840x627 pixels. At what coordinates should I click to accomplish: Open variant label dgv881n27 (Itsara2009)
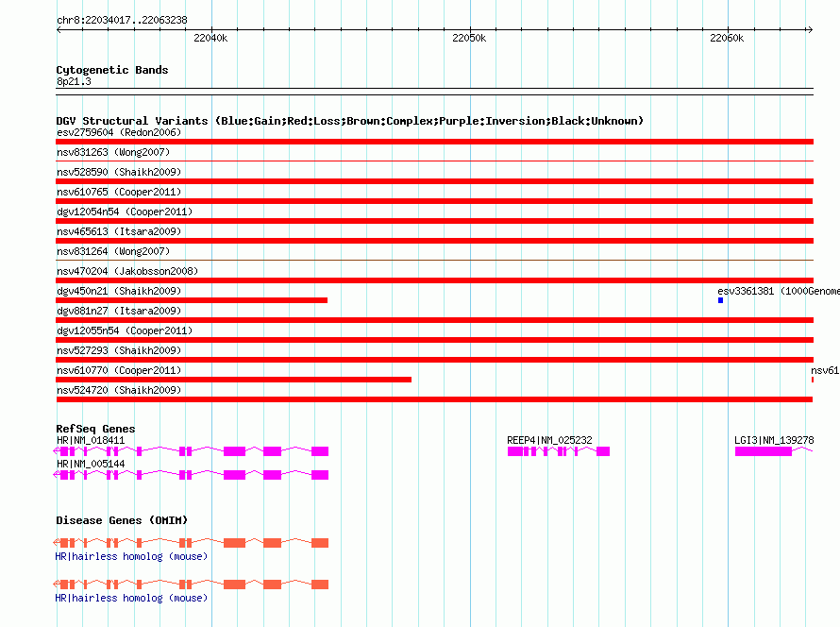[x=119, y=311]
